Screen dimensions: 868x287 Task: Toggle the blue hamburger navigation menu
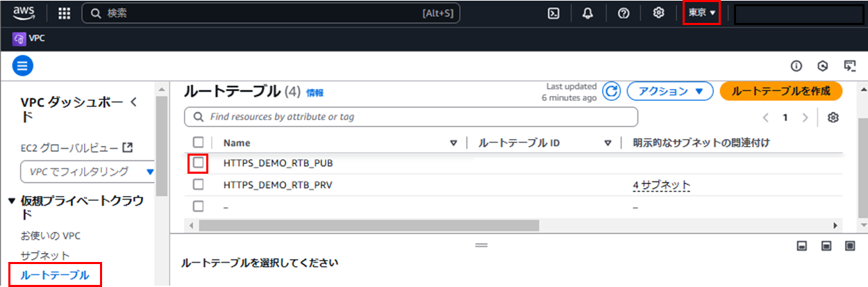point(23,66)
